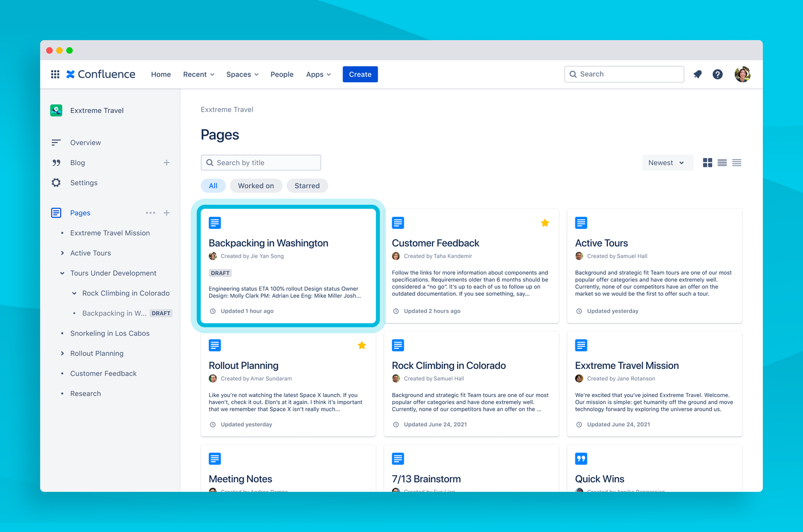Open the notifications bell icon

tap(698, 74)
